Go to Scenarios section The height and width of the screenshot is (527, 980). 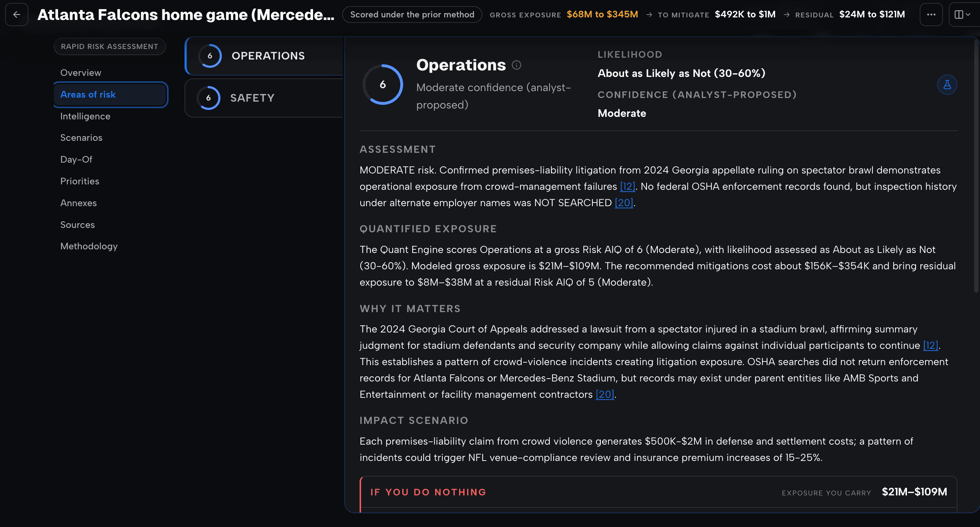[81, 138]
